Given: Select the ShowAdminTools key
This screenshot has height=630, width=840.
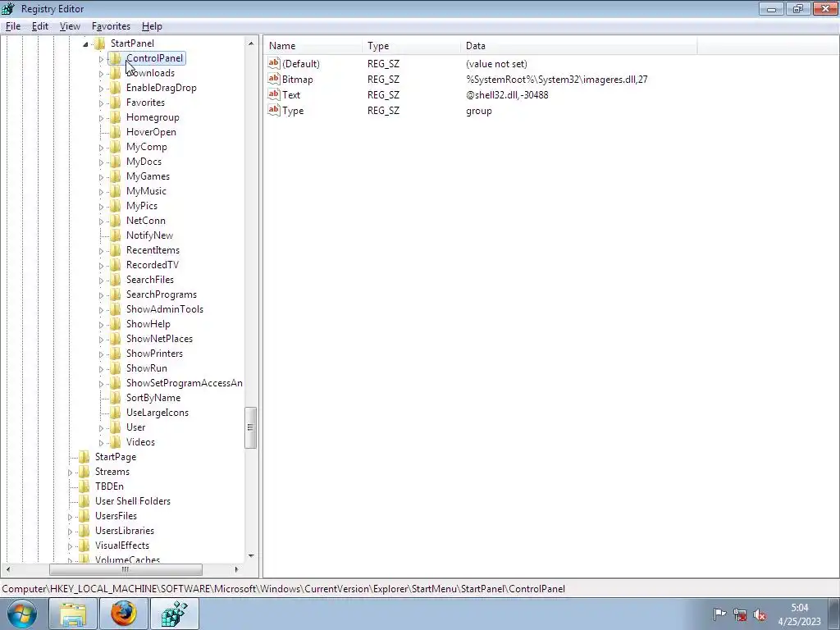Looking at the screenshot, I should click(164, 309).
